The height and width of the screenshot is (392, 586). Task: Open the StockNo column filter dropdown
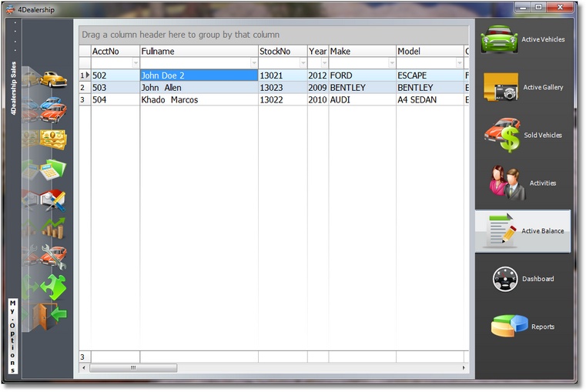click(303, 63)
